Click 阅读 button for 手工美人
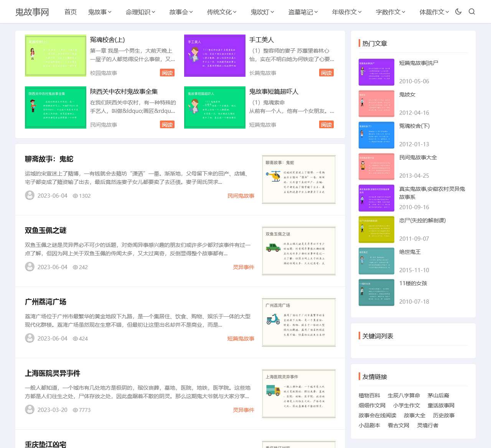Viewport: 491px width, 448px height. pyautogui.click(x=326, y=73)
